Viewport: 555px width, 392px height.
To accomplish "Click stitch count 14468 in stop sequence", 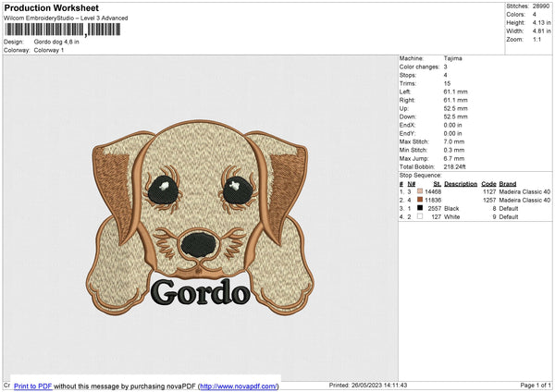I will click(433, 191).
